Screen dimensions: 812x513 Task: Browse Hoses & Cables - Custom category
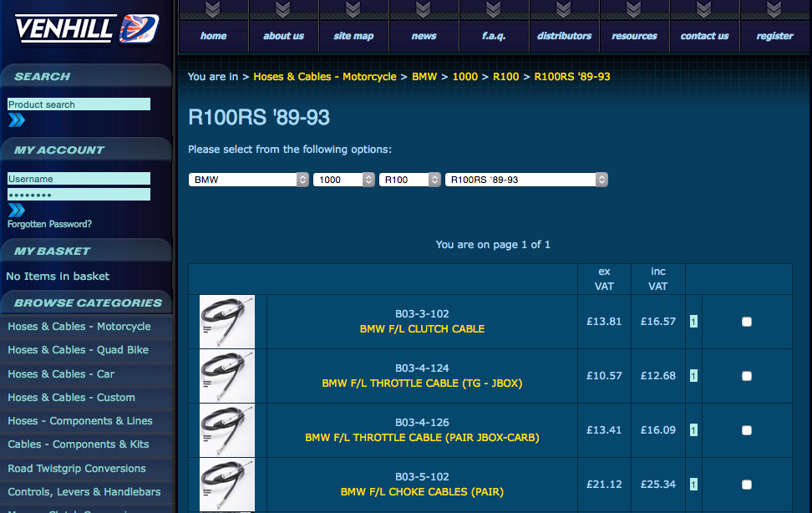[x=72, y=398]
